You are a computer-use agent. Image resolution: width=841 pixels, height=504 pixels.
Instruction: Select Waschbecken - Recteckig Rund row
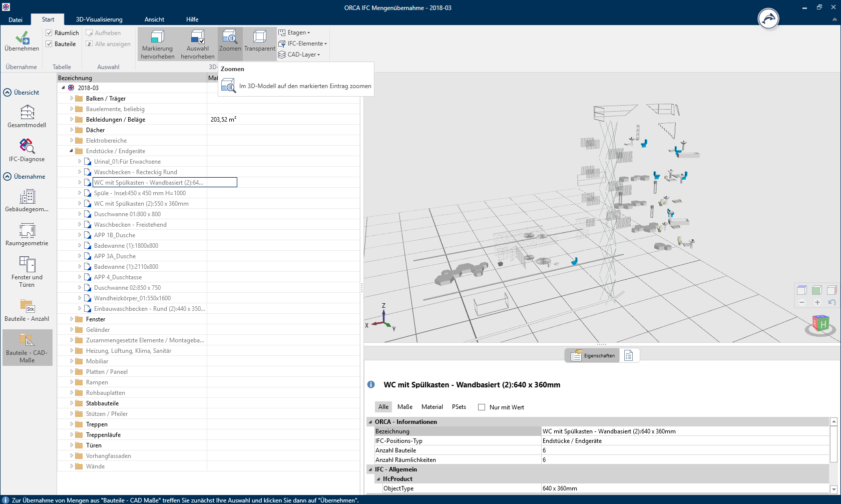pyautogui.click(x=135, y=172)
